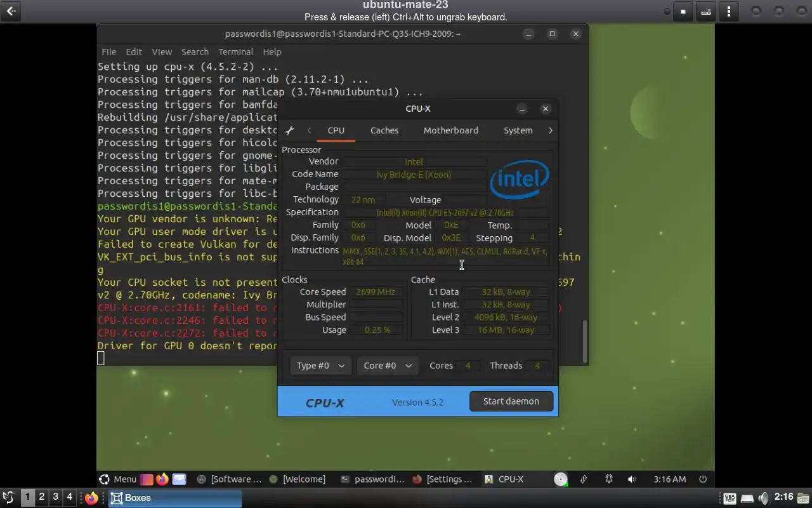Click the Threads value 4

537,366
